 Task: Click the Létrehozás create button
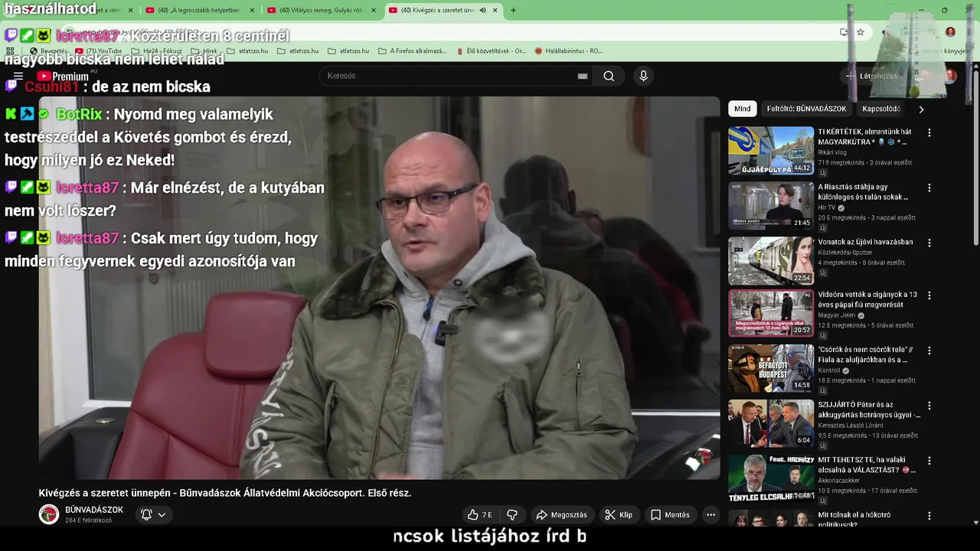tap(871, 76)
